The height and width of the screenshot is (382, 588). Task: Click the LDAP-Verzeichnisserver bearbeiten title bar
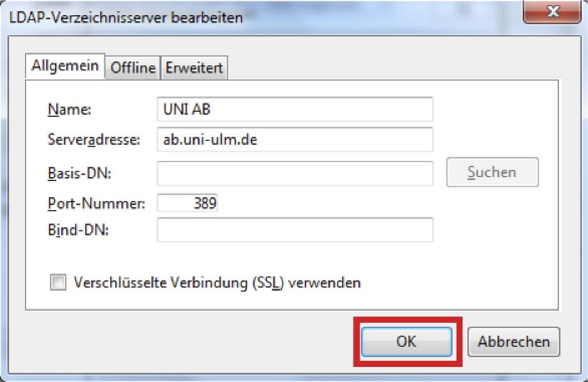pos(265,18)
